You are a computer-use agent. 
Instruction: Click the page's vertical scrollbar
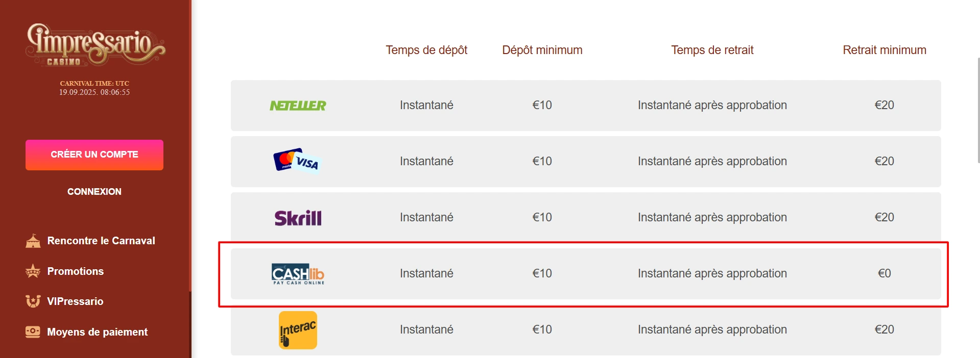coord(977,110)
